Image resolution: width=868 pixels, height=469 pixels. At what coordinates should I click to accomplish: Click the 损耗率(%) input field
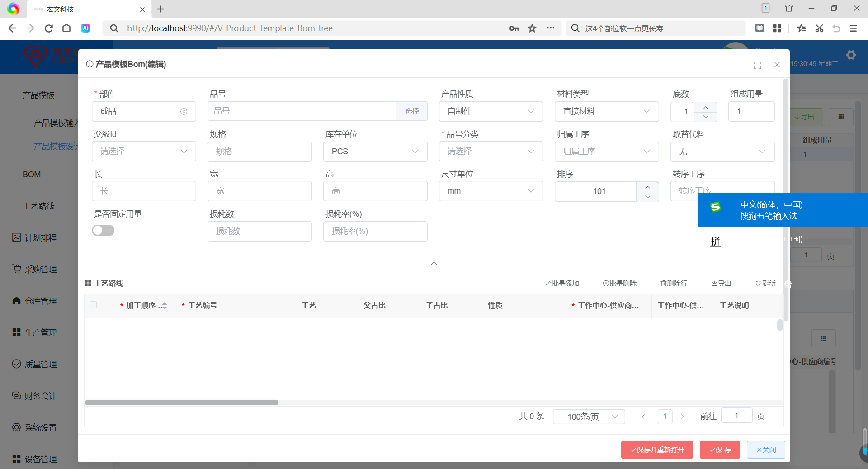coord(375,231)
